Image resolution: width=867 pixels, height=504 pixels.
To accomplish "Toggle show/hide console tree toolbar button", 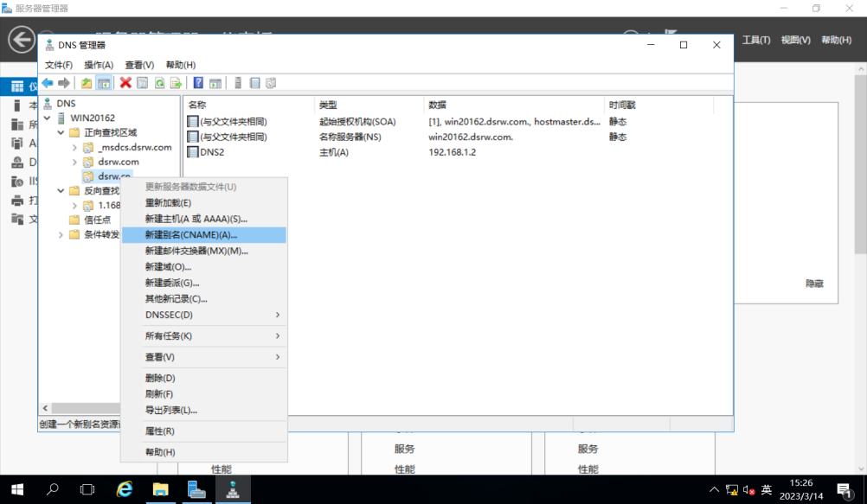I will pos(103,83).
